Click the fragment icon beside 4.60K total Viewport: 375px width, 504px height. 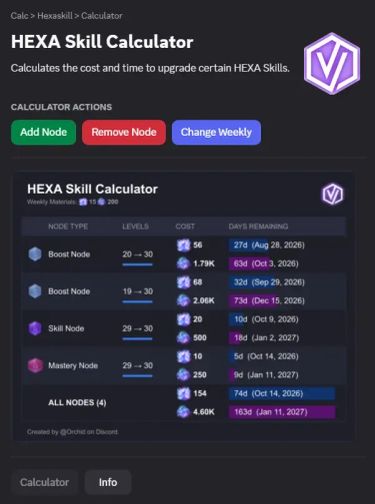pyautogui.click(x=183, y=412)
